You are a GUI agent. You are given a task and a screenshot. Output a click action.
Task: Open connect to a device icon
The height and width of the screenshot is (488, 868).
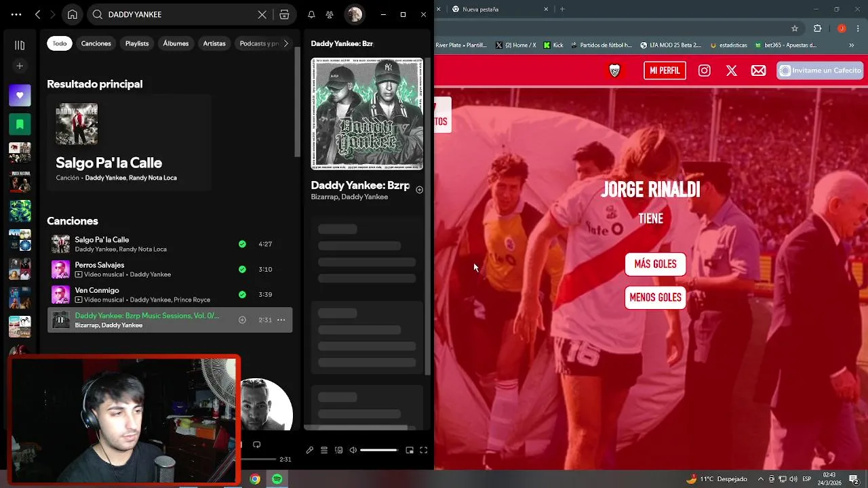pos(339,450)
